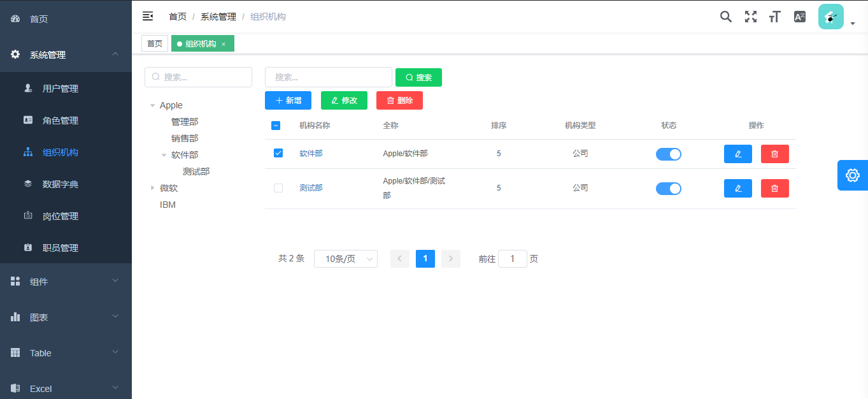Viewport: 868px width, 399px height.
Task: Check the 测试部 row checkbox
Action: point(278,188)
